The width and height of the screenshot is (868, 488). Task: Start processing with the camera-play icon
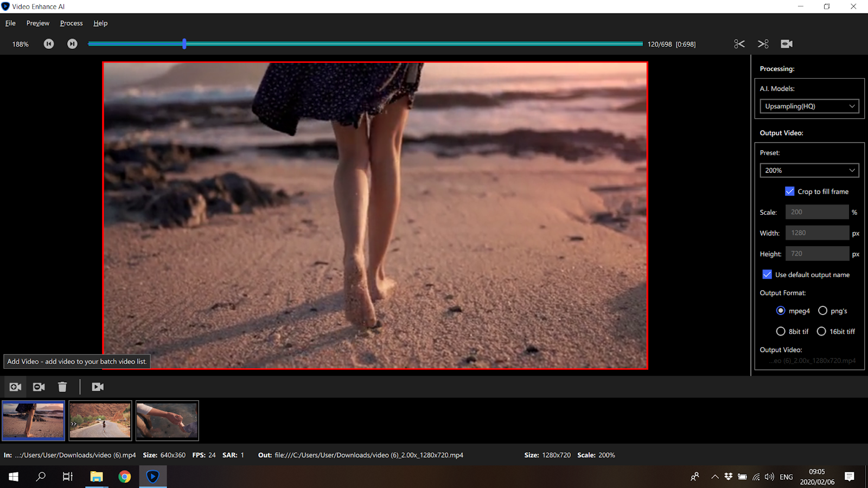click(x=98, y=387)
